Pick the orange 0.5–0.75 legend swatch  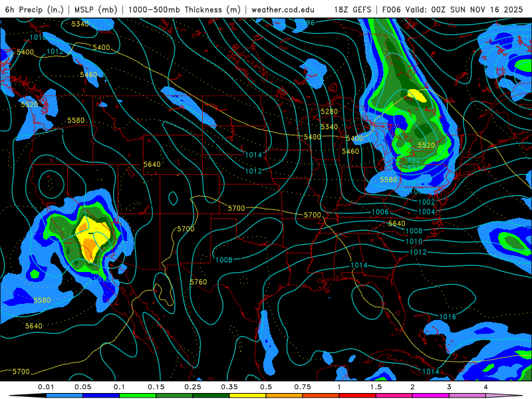(x=285, y=396)
